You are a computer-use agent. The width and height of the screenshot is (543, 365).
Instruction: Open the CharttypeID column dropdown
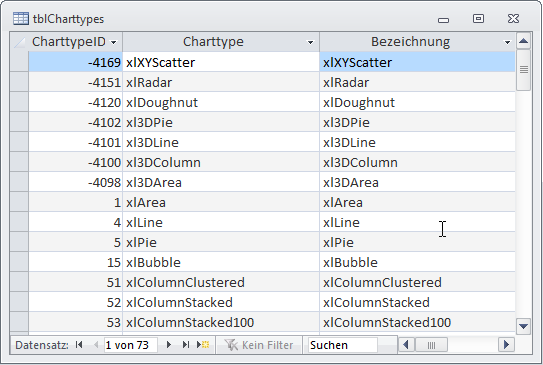click(114, 43)
